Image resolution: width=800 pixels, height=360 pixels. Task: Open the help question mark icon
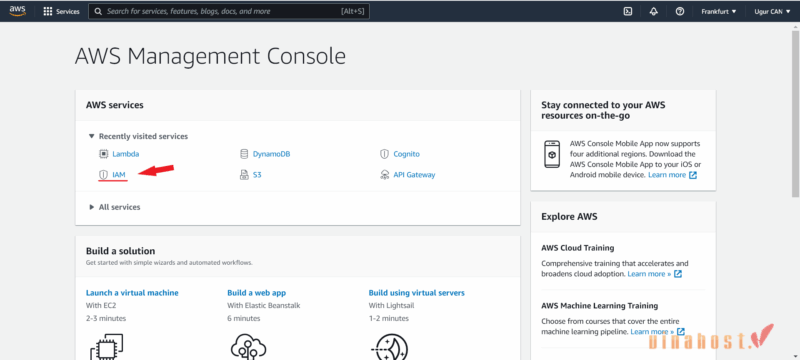coord(680,11)
